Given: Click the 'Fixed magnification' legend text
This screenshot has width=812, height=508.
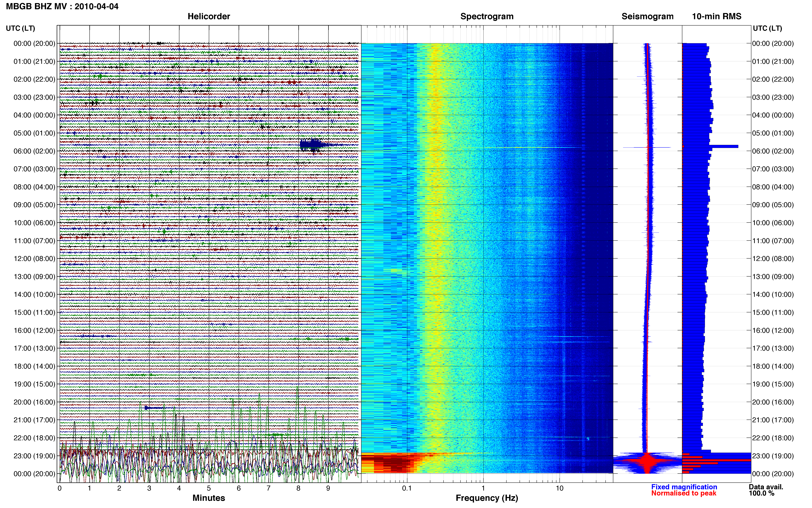Looking at the screenshot, I should pyautogui.click(x=684, y=487).
